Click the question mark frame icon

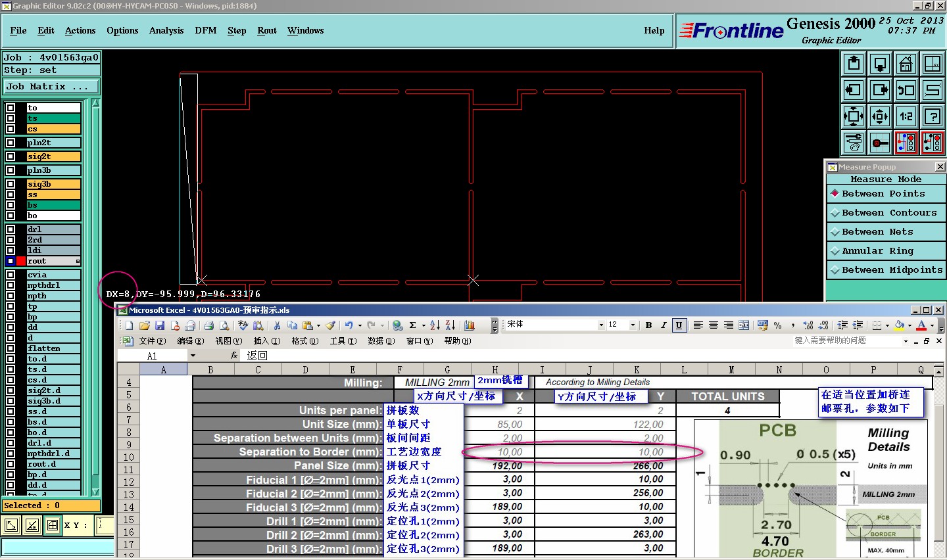(933, 116)
